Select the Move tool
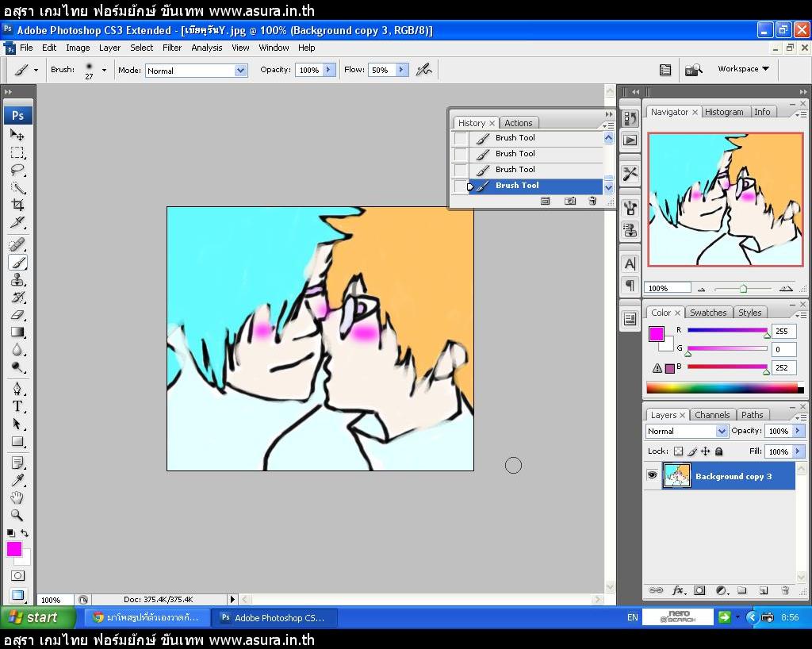The height and width of the screenshot is (649, 812). pyautogui.click(x=17, y=135)
